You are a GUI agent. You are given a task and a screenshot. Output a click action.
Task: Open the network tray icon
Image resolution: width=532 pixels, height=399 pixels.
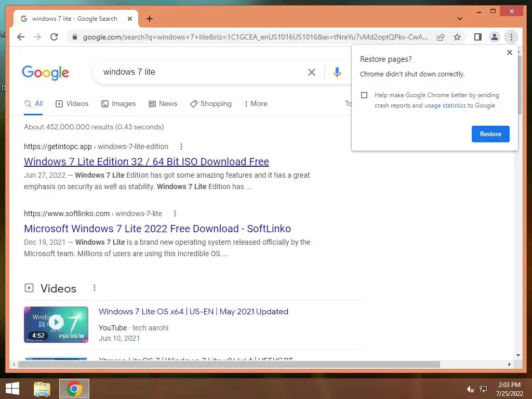coord(483,389)
